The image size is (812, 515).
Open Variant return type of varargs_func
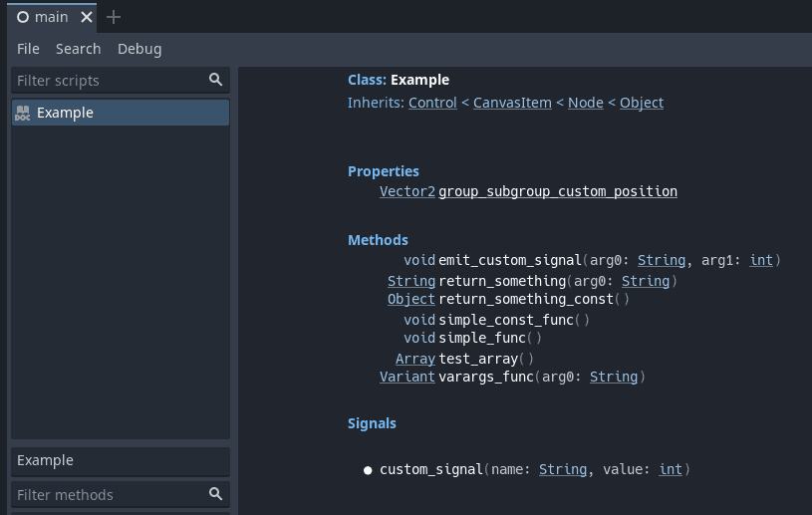(x=407, y=377)
